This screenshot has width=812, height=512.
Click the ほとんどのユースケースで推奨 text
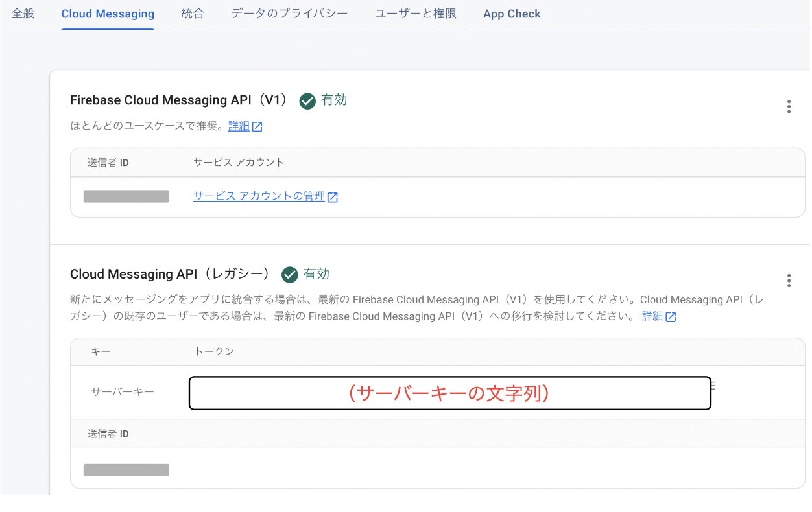pyautogui.click(x=145, y=126)
